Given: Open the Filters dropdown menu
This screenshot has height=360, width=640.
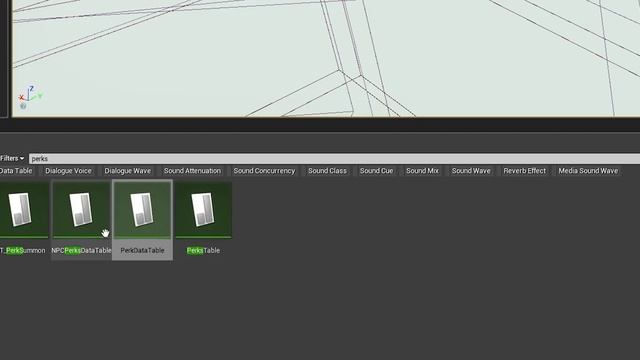Looking at the screenshot, I should [x=12, y=158].
